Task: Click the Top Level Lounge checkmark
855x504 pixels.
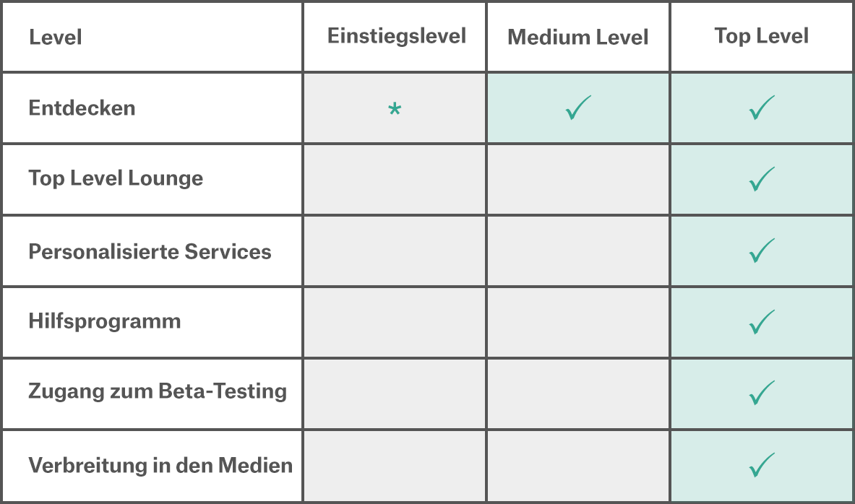Action: point(762,179)
